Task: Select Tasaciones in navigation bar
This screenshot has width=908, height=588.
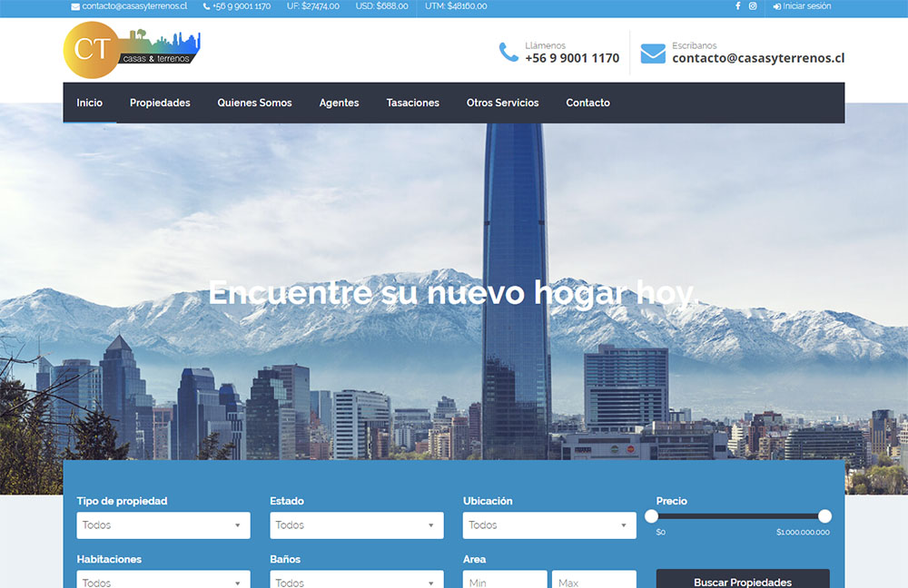Action: coord(412,103)
